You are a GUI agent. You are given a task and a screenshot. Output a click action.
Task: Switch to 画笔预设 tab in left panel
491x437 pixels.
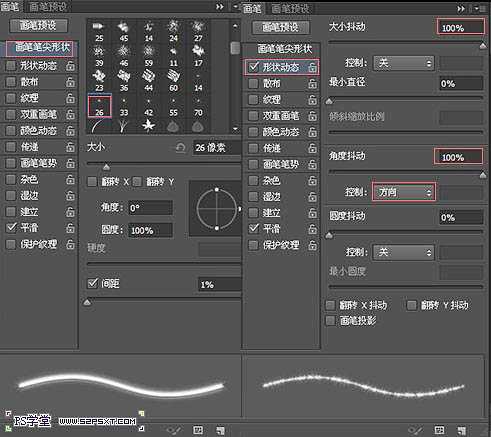(48, 7)
